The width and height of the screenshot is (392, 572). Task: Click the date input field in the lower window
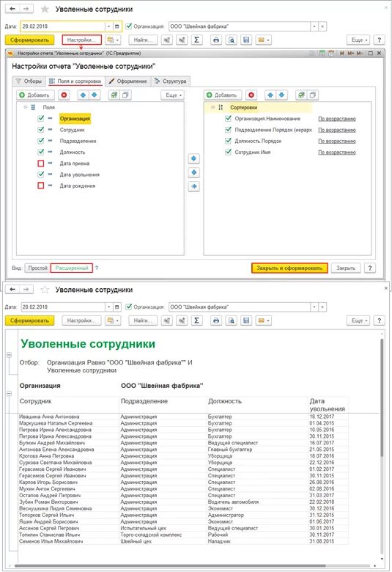pos(64,307)
